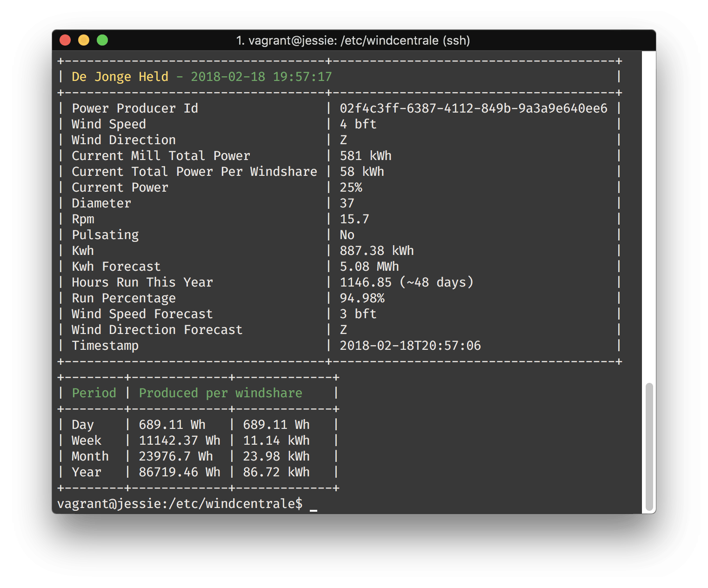Click the 'Kwh Forecast' row label

click(116, 267)
